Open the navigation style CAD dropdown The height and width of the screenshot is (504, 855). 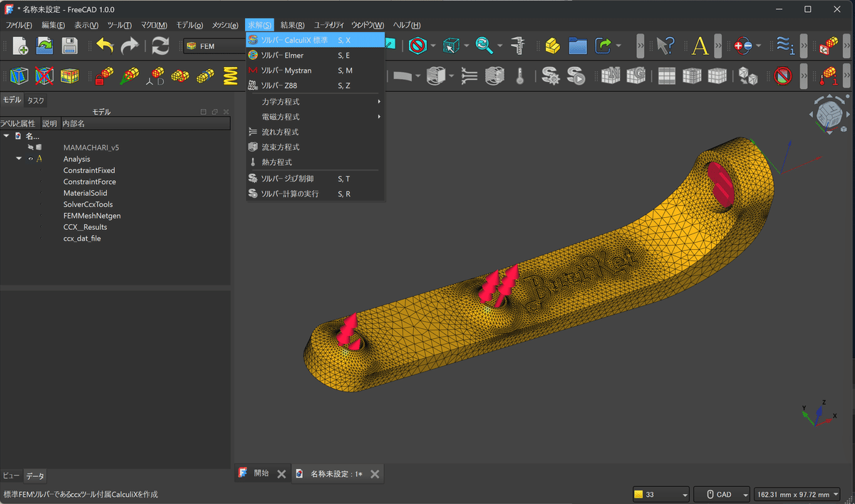[722, 494]
